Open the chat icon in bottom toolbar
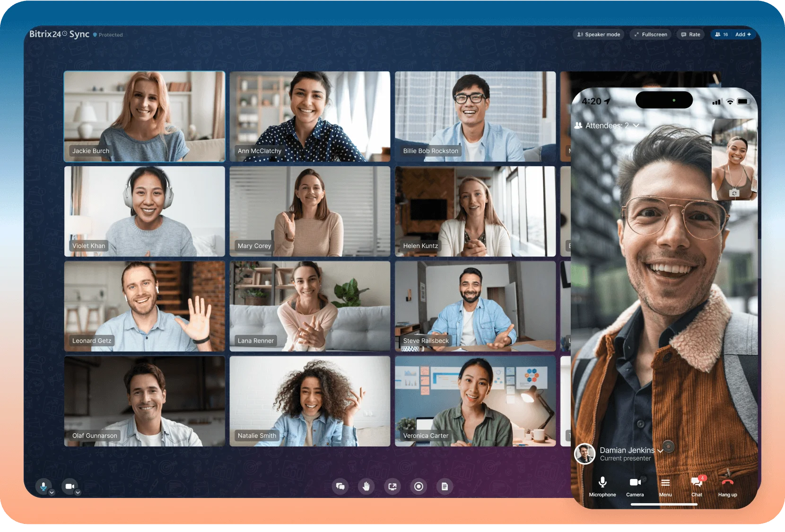 pos(340,486)
